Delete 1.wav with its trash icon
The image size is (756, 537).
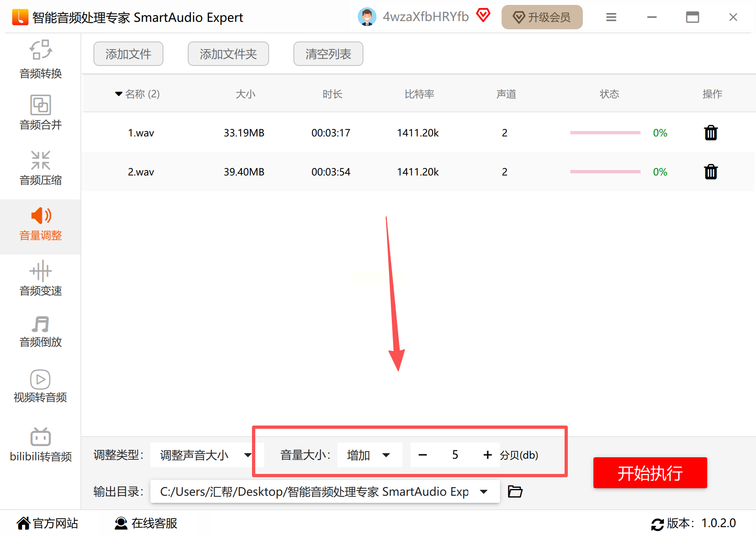tap(710, 133)
